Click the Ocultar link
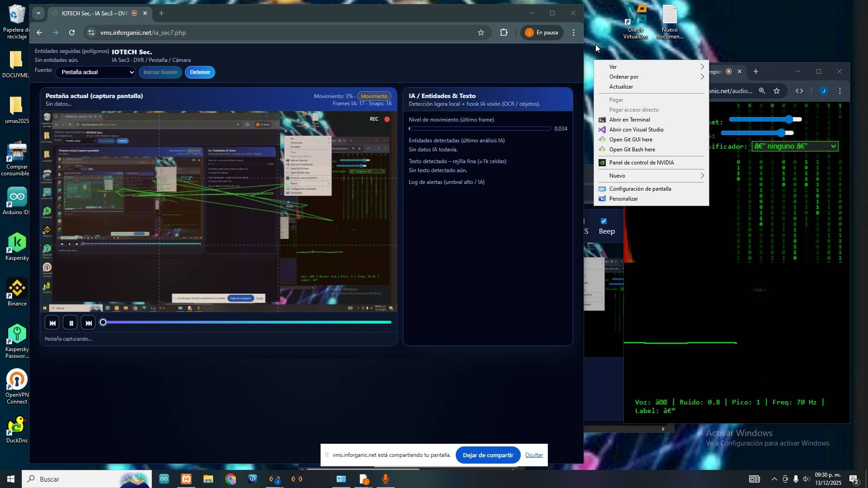Screen dimensions: 868x488 click(533, 455)
